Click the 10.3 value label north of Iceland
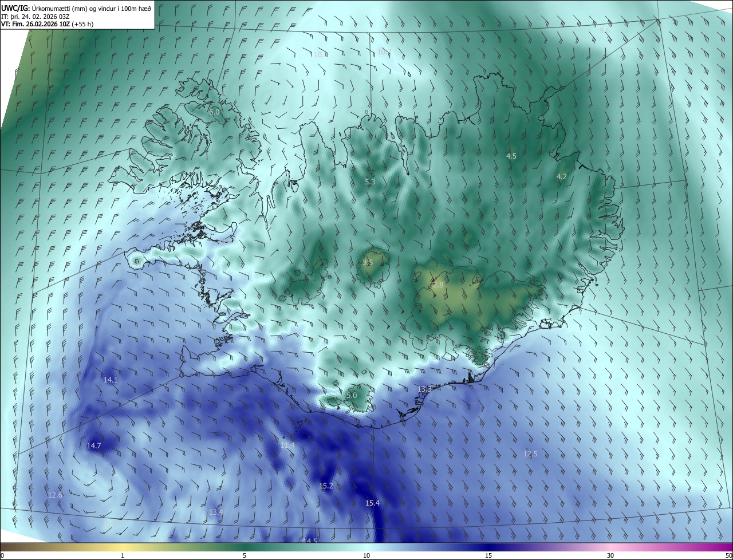The image size is (733, 560). coord(384,52)
